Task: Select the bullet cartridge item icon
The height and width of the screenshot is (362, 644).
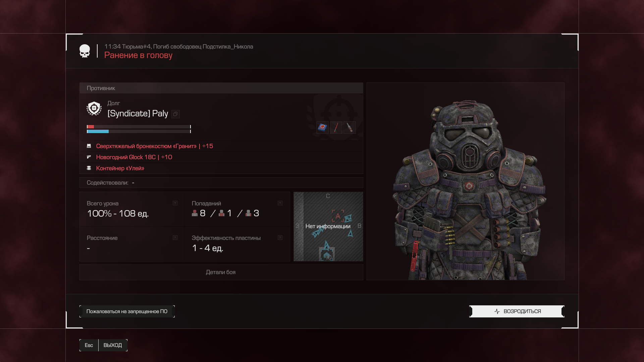Action: (x=350, y=127)
